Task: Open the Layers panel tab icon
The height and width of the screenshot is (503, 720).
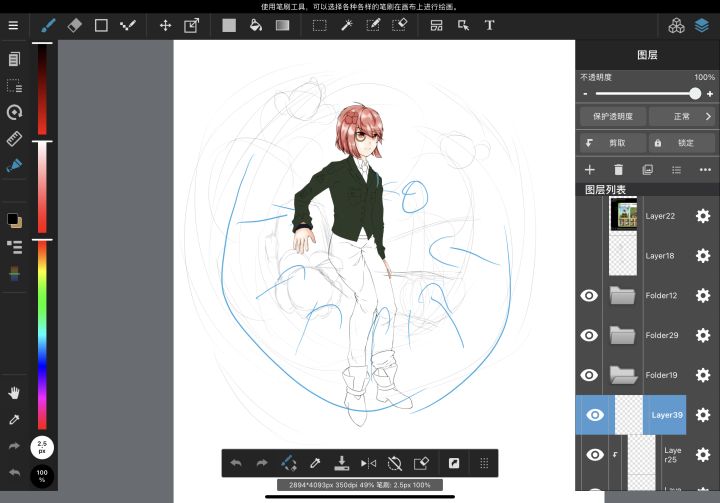Action: coord(702,25)
